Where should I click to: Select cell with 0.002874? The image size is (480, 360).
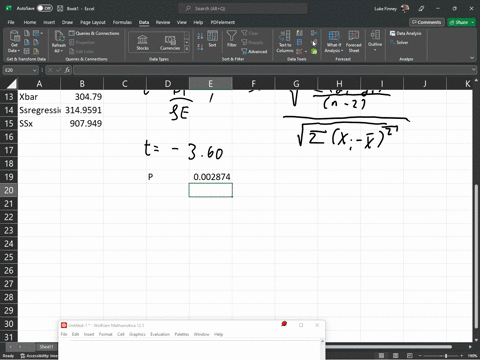[x=210, y=177]
